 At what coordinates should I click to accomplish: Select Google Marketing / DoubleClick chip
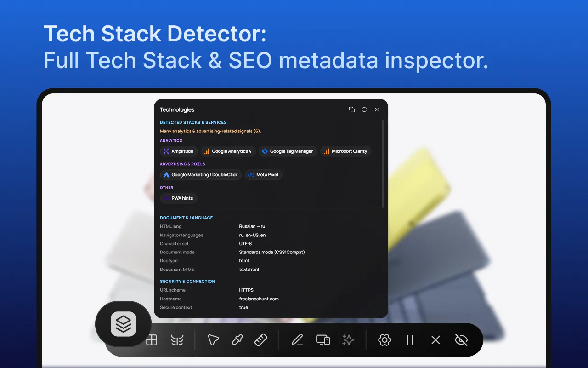click(201, 175)
